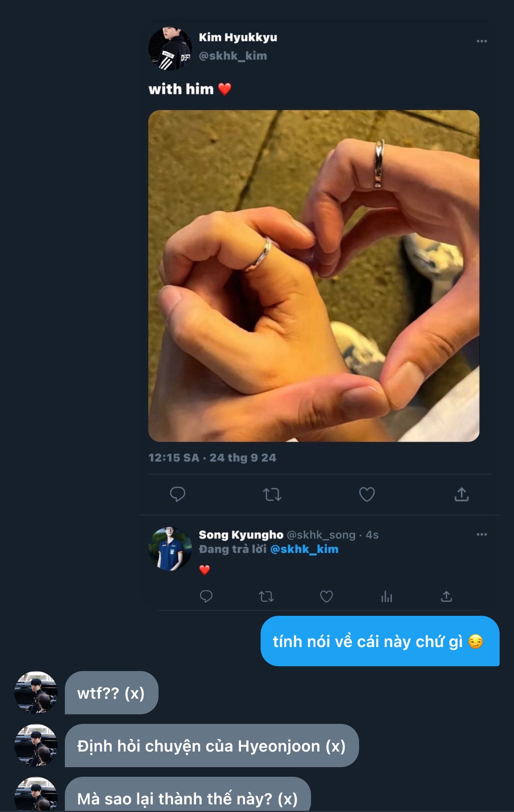Retweet Kim Hyukkyu's "with him" tweet
The height and width of the screenshot is (812, 514).
pos(272,494)
